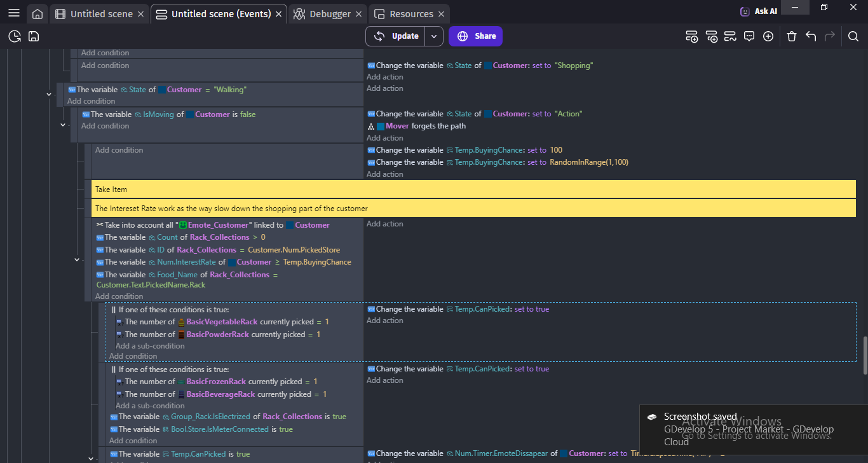Delete the selected event
868x463 pixels.
coord(792,36)
